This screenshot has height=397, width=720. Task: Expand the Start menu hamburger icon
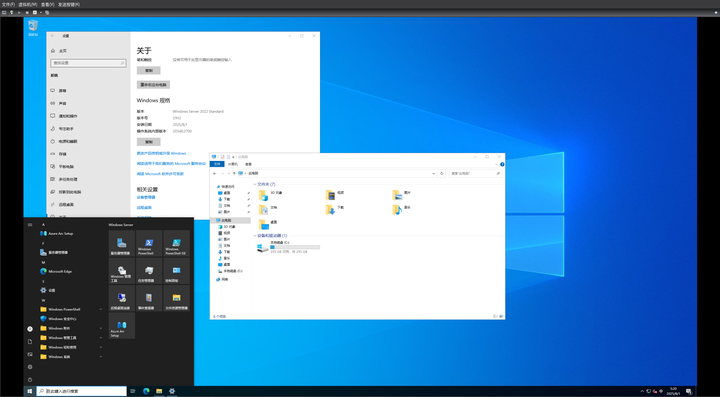(x=30, y=224)
